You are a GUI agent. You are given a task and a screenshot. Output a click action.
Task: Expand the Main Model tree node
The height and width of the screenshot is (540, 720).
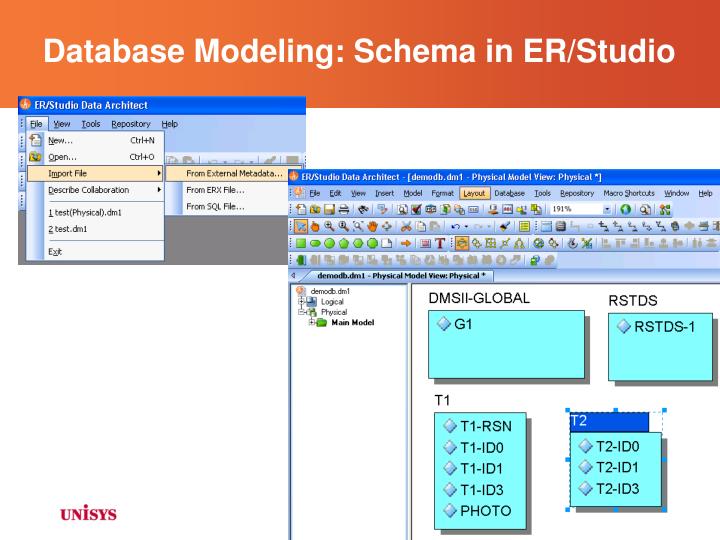313,322
